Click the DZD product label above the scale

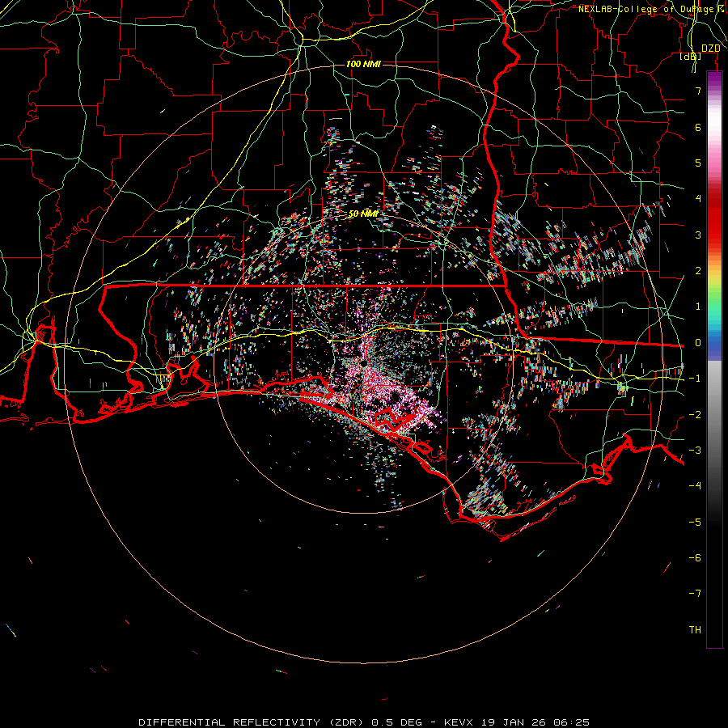click(710, 49)
